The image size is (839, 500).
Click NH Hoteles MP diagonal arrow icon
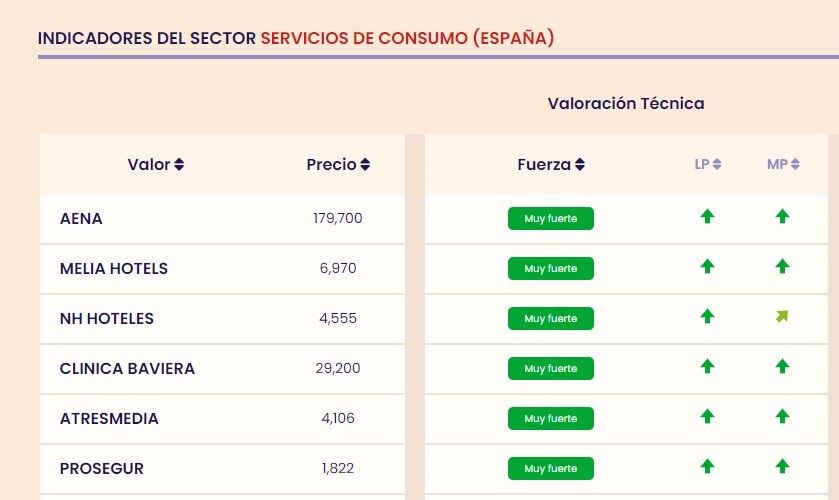coord(782,317)
